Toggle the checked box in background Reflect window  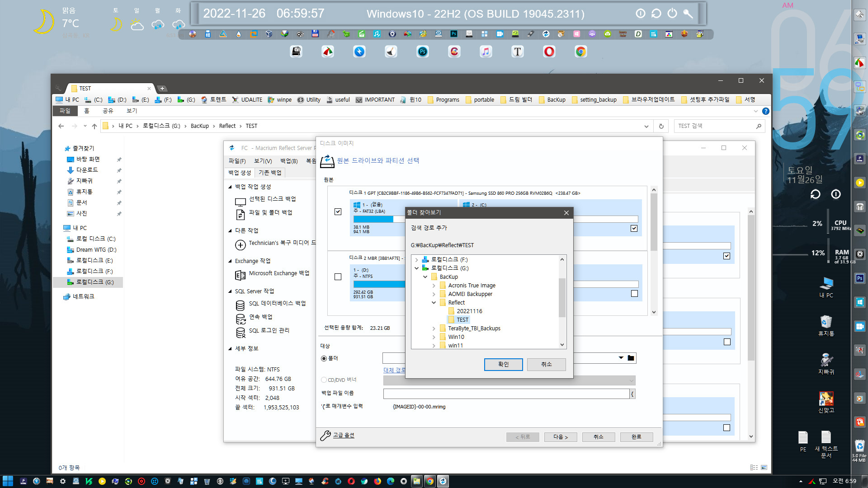726,256
